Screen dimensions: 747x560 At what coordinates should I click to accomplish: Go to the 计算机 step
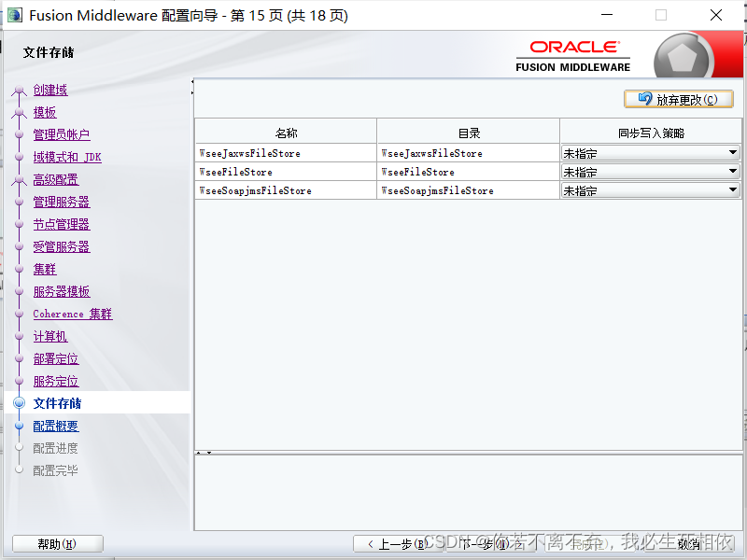[50, 336]
